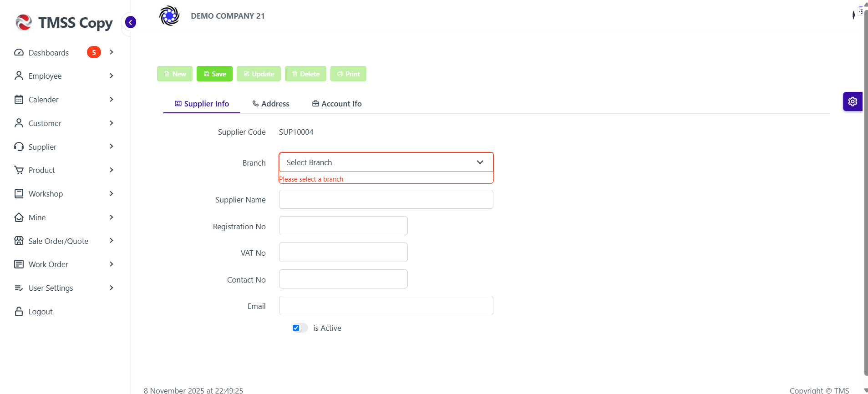
Task: Open the Select Branch dropdown
Action: [386, 162]
